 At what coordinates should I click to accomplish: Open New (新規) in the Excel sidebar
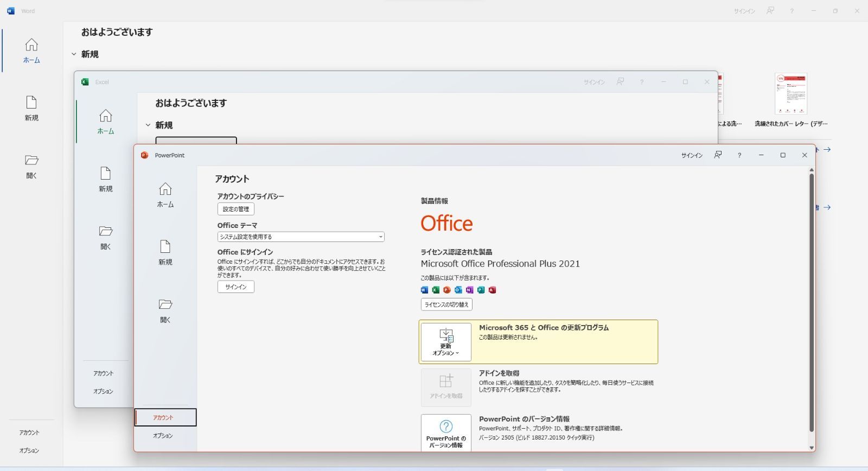pyautogui.click(x=106, y=180)
